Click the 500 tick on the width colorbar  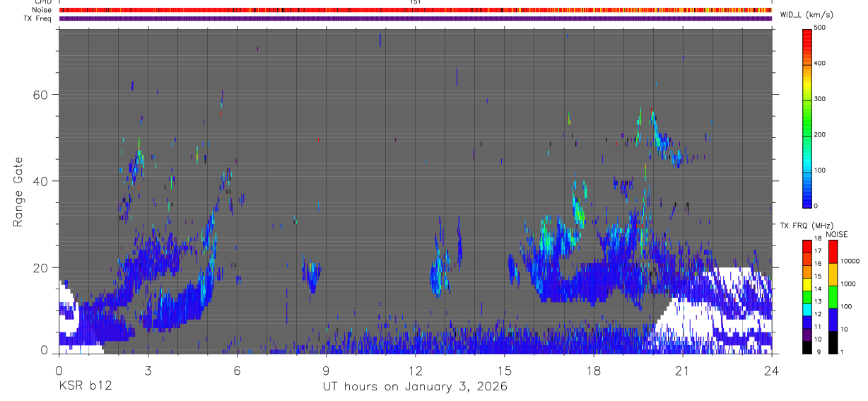[820, 28]
